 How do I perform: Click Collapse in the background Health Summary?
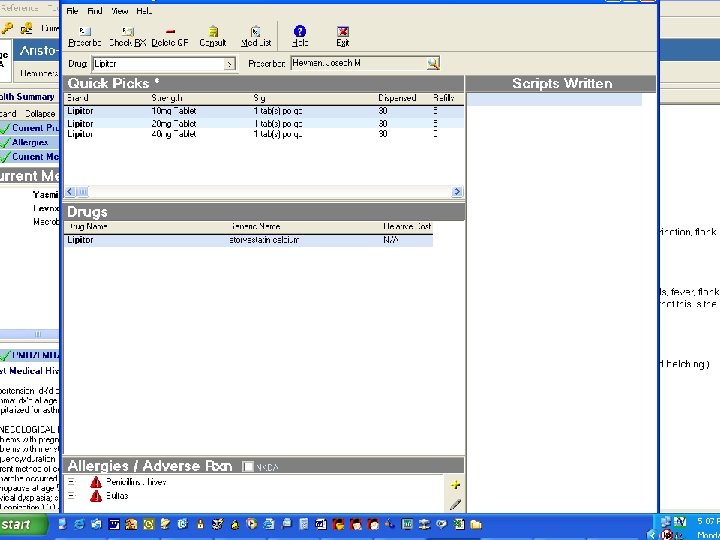point(40,113)
